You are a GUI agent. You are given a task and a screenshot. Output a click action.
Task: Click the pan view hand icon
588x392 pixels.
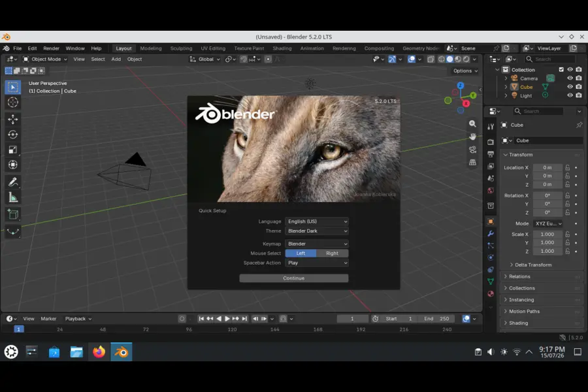pos(472,137)
